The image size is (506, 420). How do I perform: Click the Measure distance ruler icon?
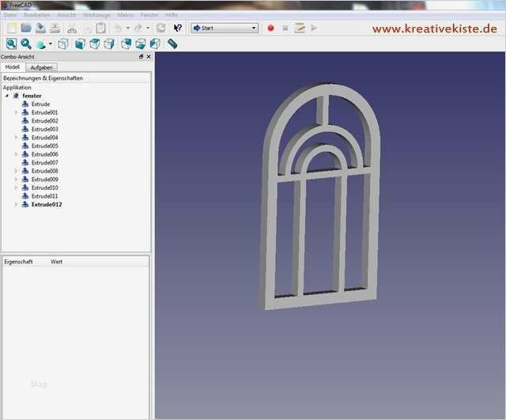click(172, 44)
